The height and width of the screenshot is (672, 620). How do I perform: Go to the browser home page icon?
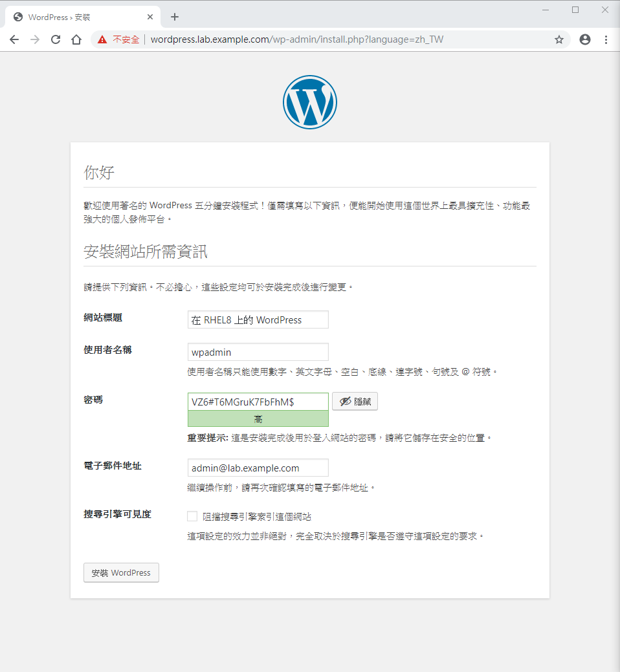[x=76, y=40]
